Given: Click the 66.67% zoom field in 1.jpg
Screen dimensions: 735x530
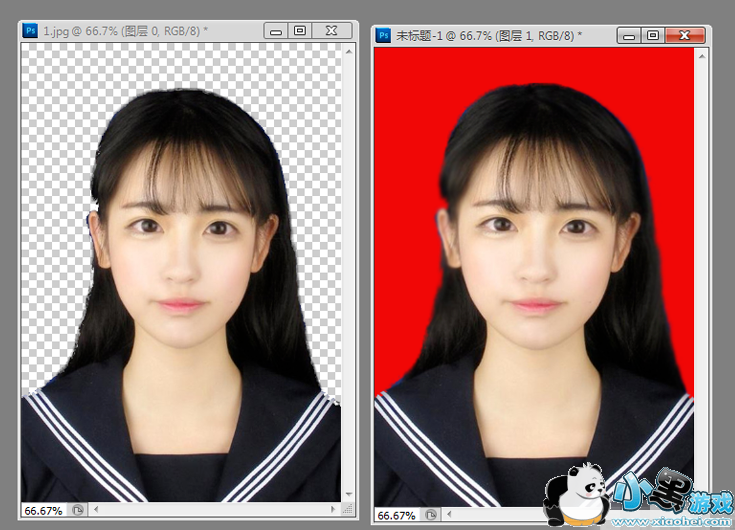Looking at the screenshot, I should coord(44,510).
